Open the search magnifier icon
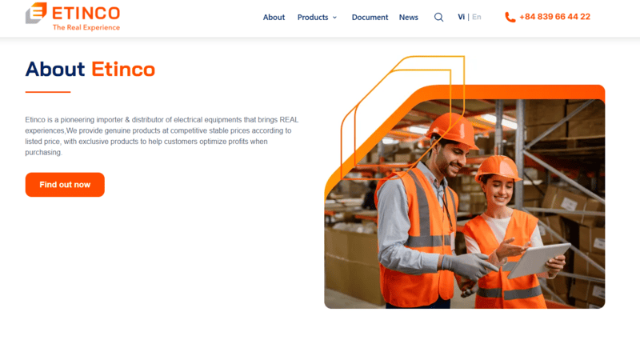This screenshot has width=640, height=364. (438, 17)
